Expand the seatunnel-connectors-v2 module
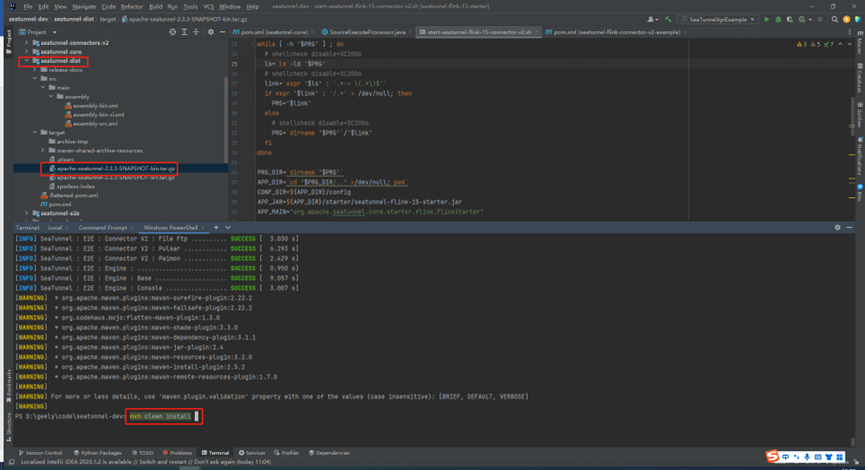865x470 pixels. (x=24, y=42)
